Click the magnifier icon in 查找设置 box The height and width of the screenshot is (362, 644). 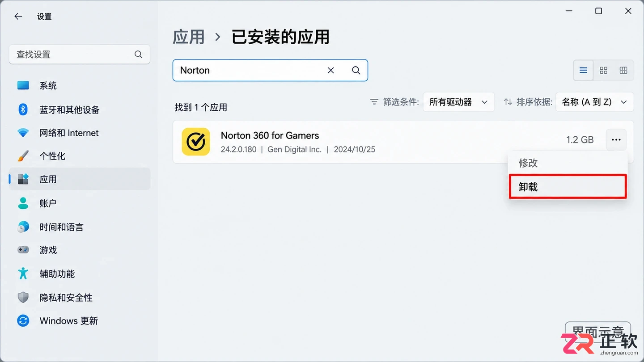click(139, 55)
